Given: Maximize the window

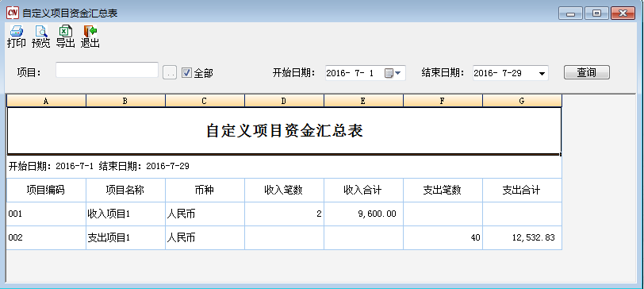Looking at the screenshot, I should [596, 13].
